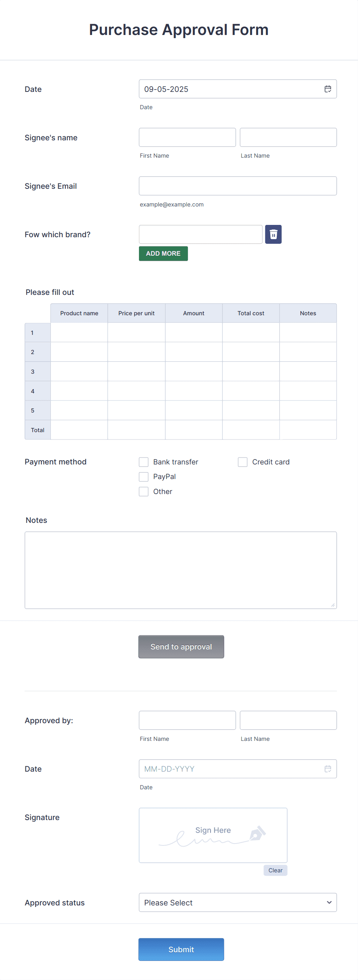
Task: Click the Signee's Email input field
Action: (238, 186)
